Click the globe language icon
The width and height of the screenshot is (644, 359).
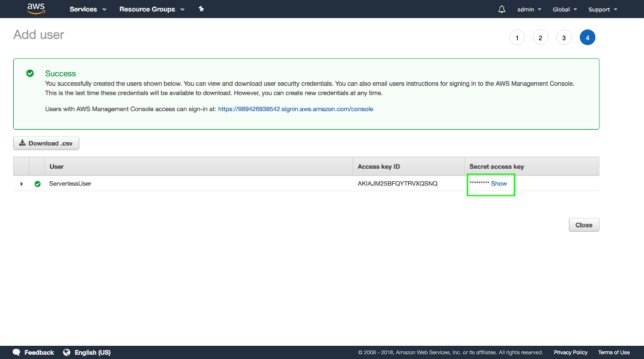point(67,352)
